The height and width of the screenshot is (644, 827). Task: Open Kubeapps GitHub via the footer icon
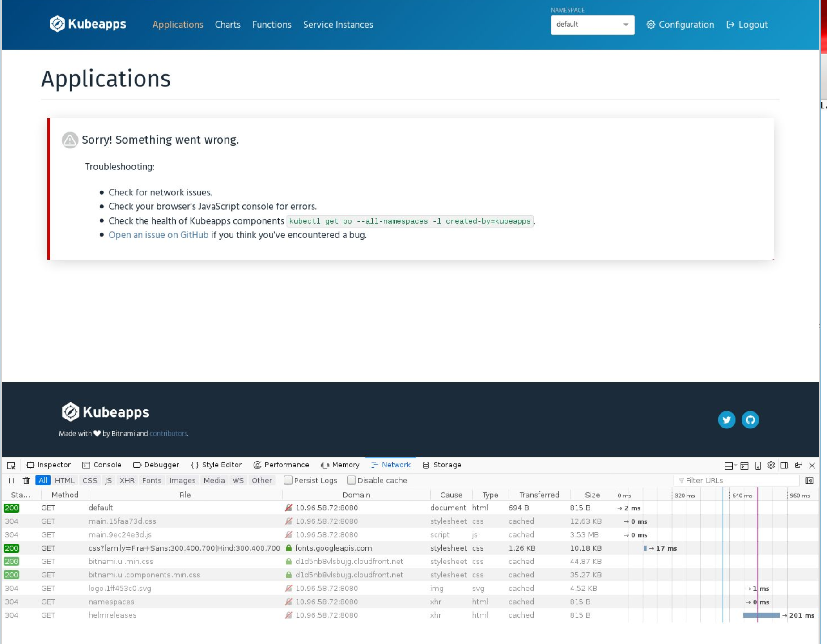point(750,419)
